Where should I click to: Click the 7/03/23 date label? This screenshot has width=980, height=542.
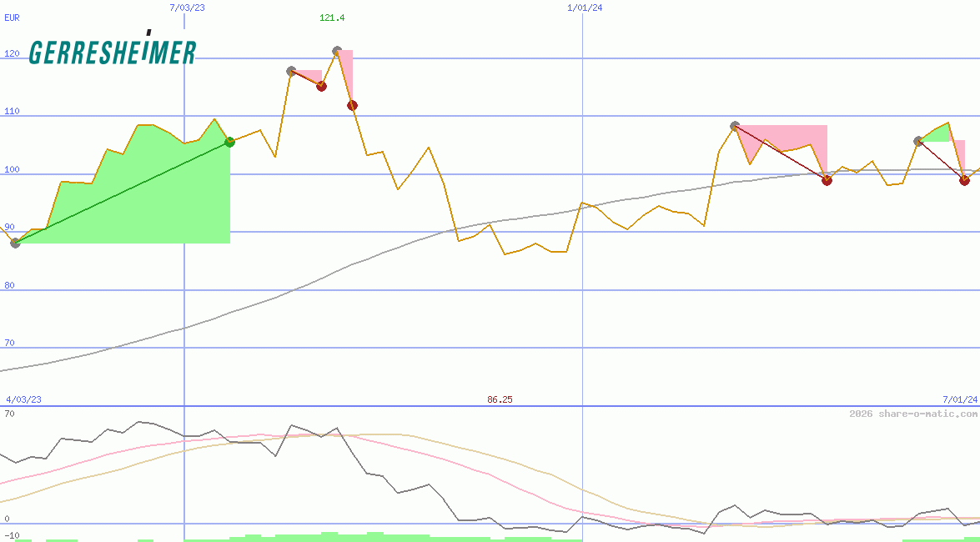(x=186, y=8)
